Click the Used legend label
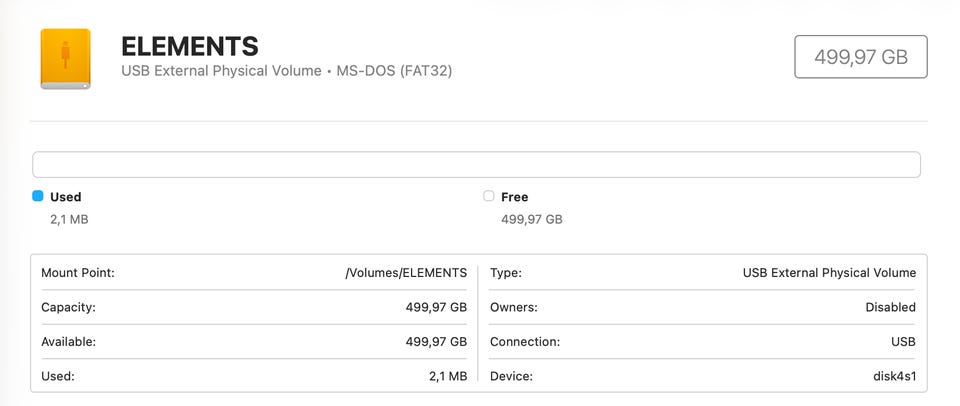The height and width of the screenshot is (406, 960). click(66, 197)
